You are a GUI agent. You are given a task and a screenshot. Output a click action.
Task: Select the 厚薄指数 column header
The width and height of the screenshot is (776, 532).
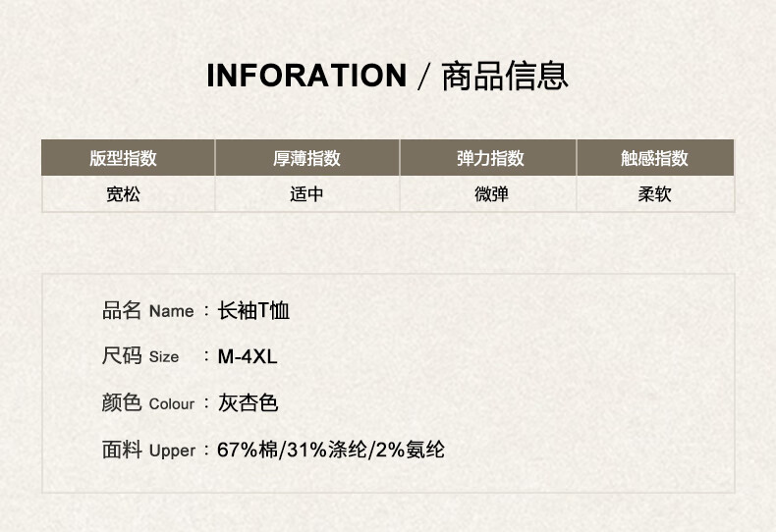(x=306, y=158)
